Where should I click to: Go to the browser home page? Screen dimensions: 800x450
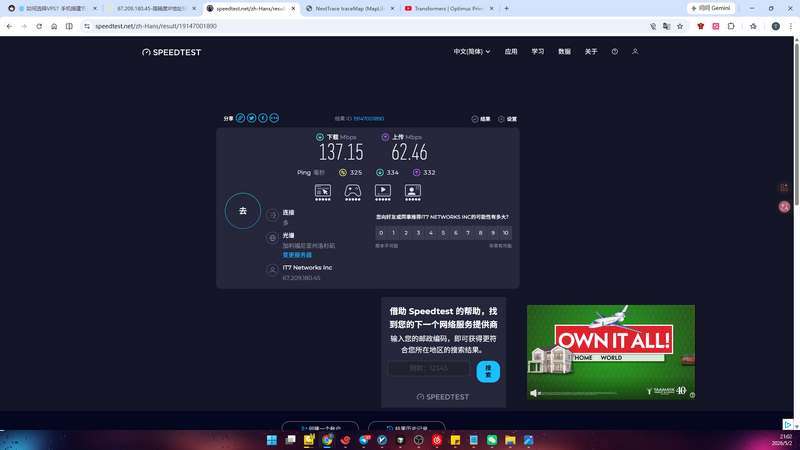[54, 26]
